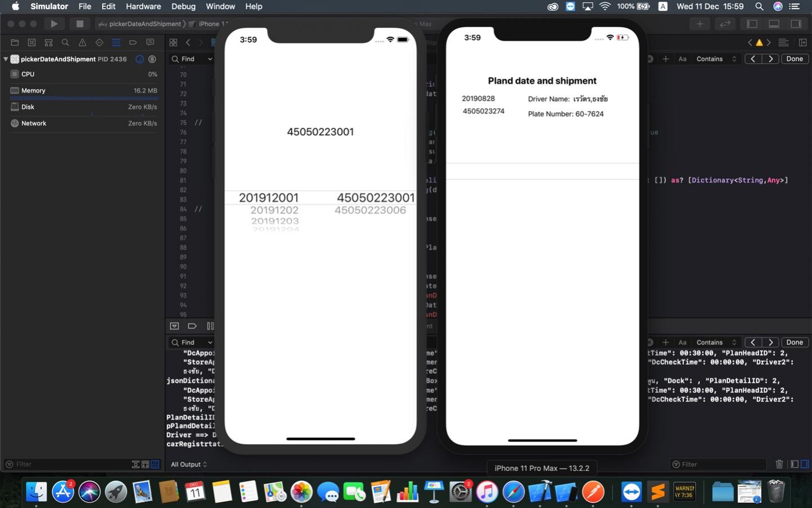The image size is (812, 508).
Task: Open the Hardware menu of Simulator
Action: pyautogui.click(x=143, y=6)
